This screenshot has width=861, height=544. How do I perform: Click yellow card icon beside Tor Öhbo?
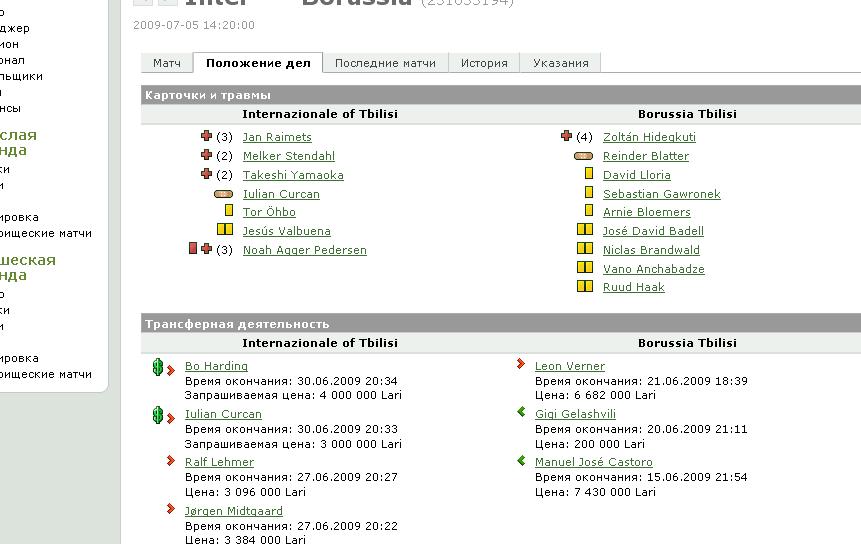coord(229,210)
